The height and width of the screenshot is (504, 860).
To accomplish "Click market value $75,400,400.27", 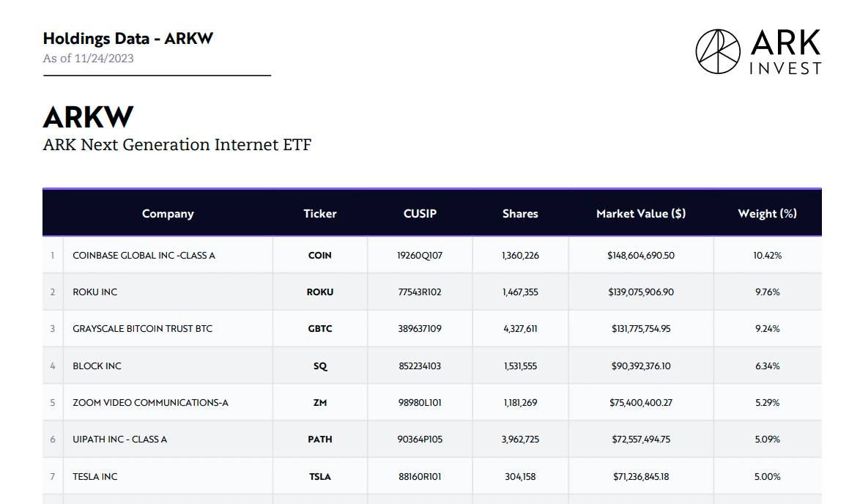I will pyautogui.click(x=641, y=403).
